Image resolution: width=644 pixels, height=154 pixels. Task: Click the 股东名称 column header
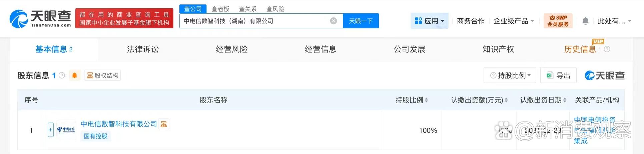(213, 100)
